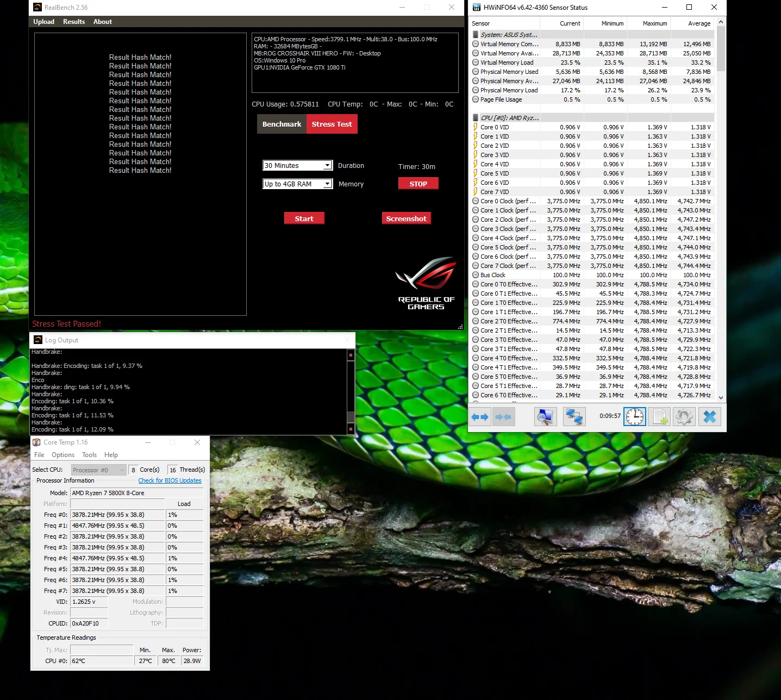This screenshot has height=700, width=781.
Task: Click Log Output window title icon
Action: pyautogui.click(x=38, y=340)
